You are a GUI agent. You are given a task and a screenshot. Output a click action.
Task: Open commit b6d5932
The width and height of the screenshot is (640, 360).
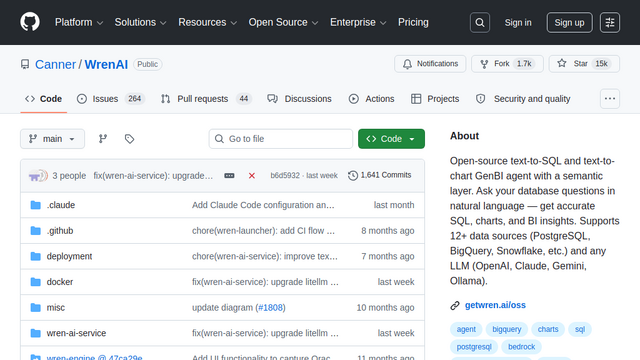[285, 176]
